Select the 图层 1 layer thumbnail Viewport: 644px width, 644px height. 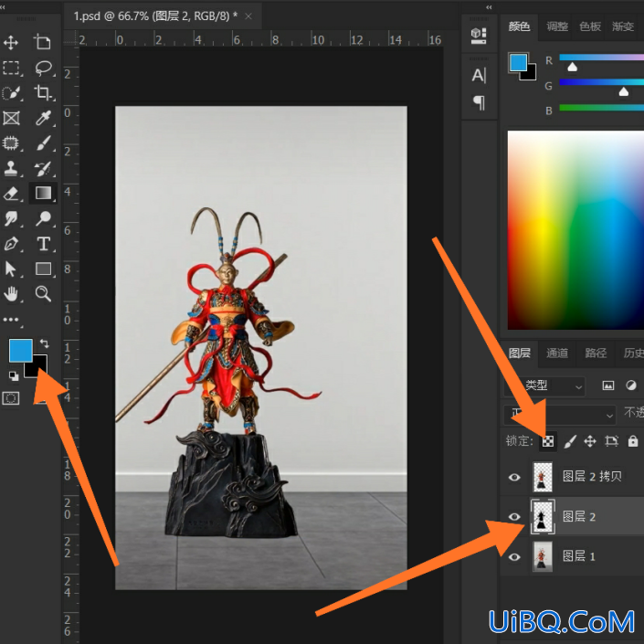(543, 556)
